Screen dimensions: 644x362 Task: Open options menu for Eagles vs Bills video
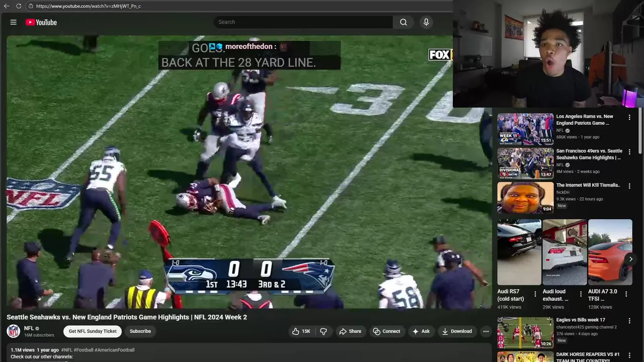pyautogui.click(x=629, y=321)
